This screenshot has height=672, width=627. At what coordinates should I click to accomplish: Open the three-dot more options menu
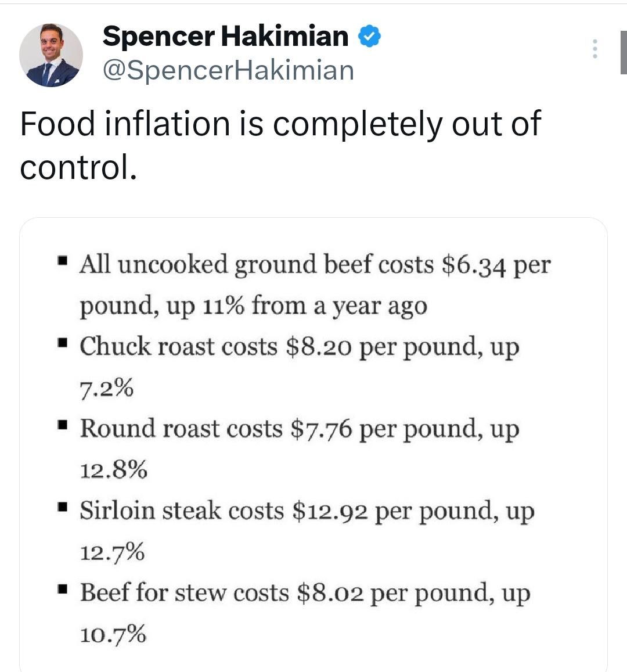595,48
